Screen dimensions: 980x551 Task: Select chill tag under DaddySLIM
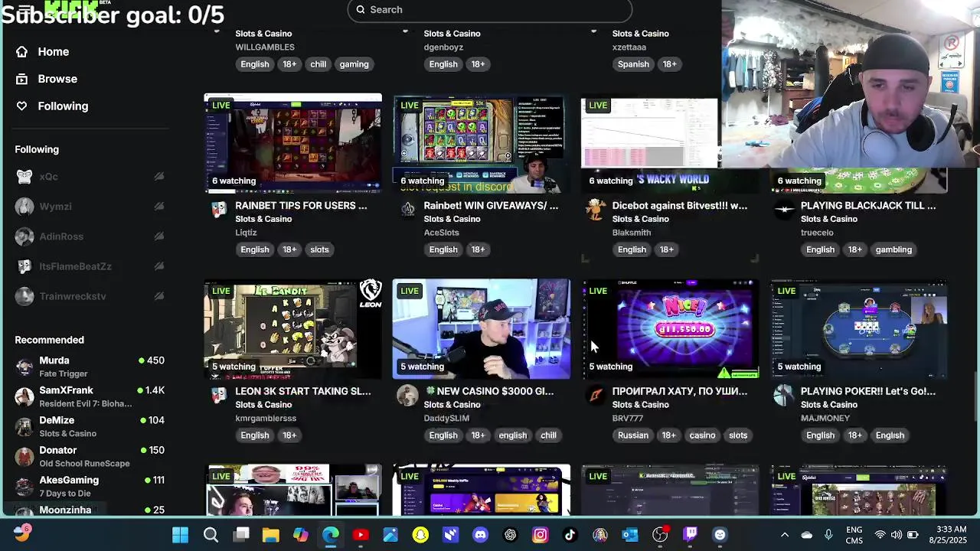pyautogui.click(x=548, y=435)
